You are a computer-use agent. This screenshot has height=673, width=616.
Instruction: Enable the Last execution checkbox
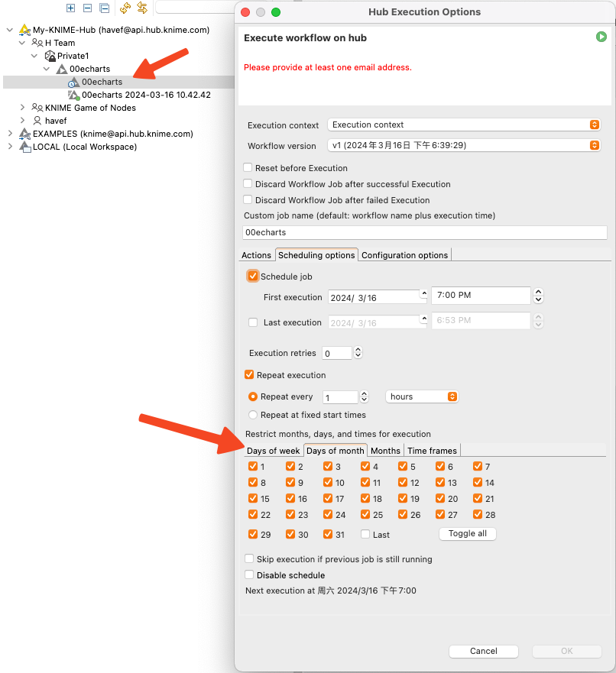[253, 322]
